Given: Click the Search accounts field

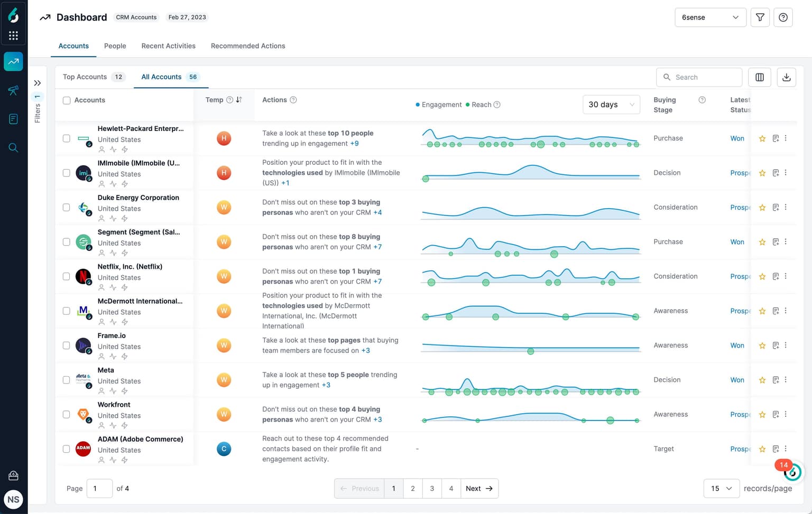Looking at the screenshot, I should pos(699,77).
